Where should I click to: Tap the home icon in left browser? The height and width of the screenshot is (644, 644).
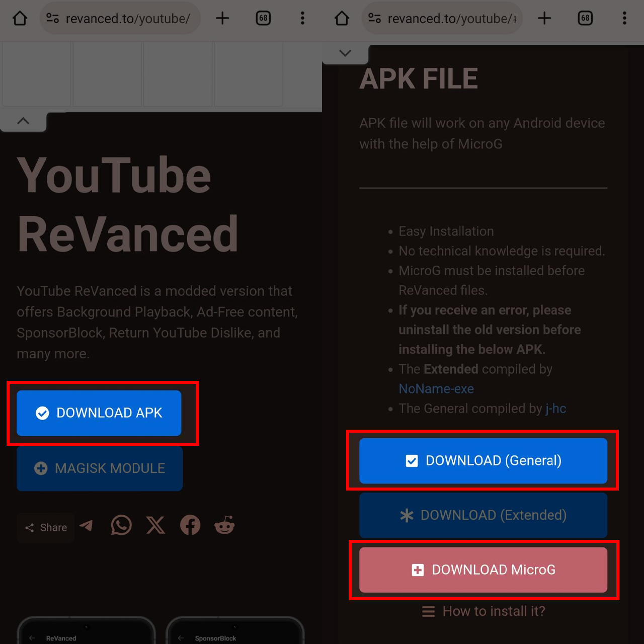[x=20, y=19]
